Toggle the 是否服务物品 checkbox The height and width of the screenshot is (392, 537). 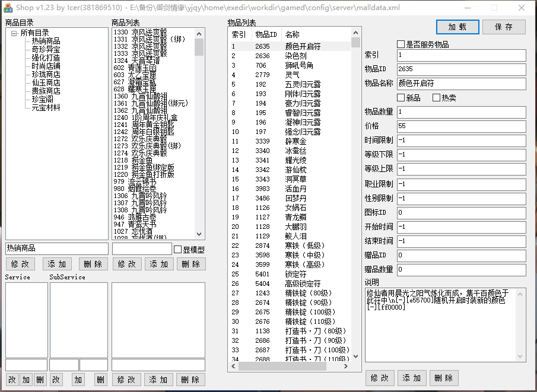pos(401,44)
